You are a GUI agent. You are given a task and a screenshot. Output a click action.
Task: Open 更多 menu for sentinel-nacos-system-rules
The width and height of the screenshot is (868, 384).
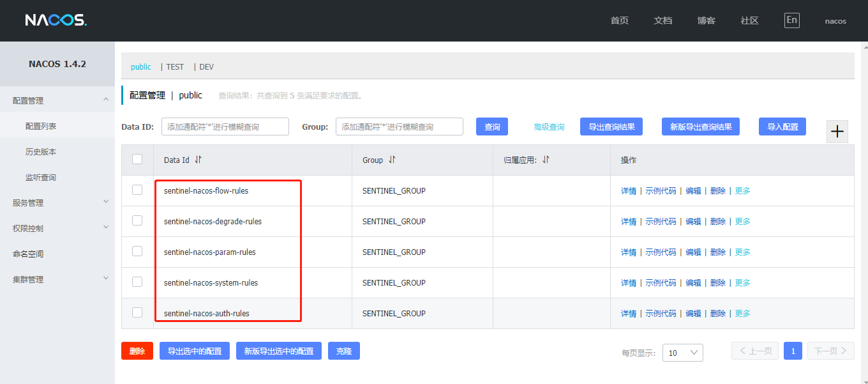pos(742,282)
